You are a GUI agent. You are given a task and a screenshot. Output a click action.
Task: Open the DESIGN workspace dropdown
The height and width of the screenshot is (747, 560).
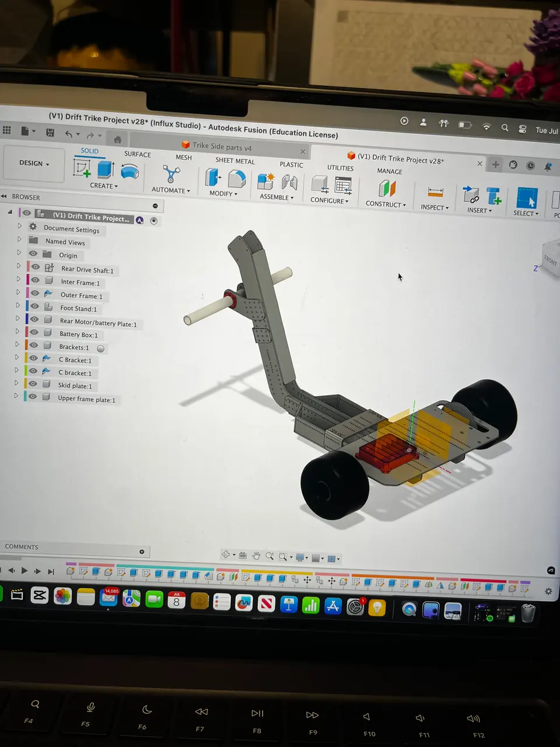[34, 163]
